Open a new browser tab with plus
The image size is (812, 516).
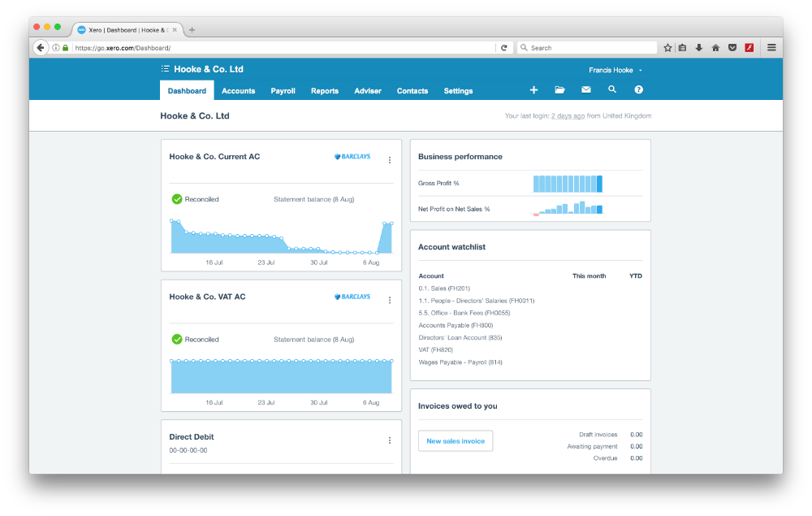tap(192, 30)
